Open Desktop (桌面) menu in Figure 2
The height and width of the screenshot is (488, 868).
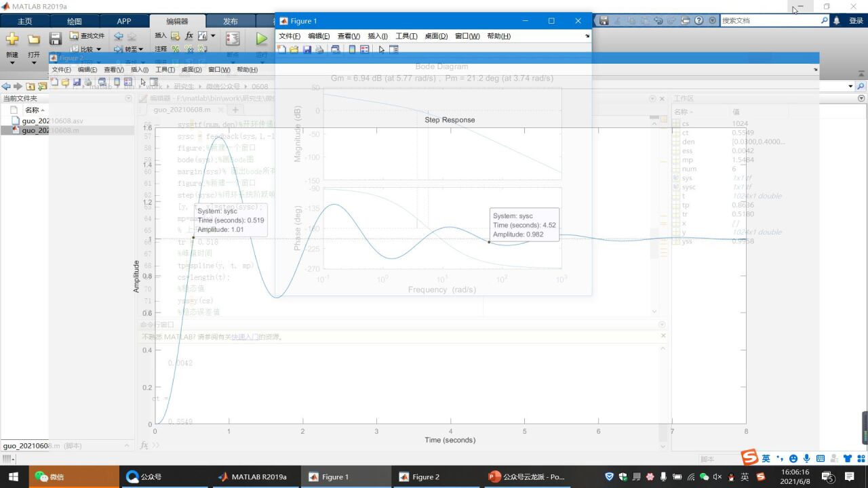(x=192, y=70)
